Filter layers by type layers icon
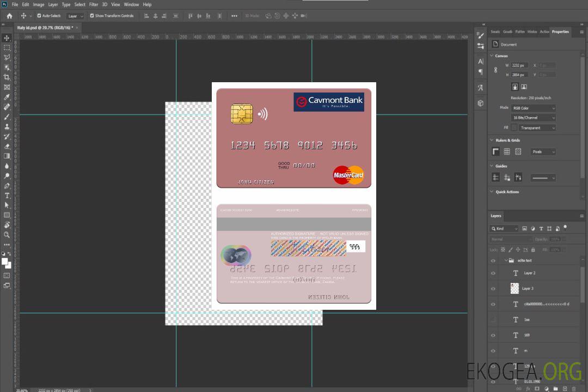This screenshot has width=588, height=392. coord(541,229)
